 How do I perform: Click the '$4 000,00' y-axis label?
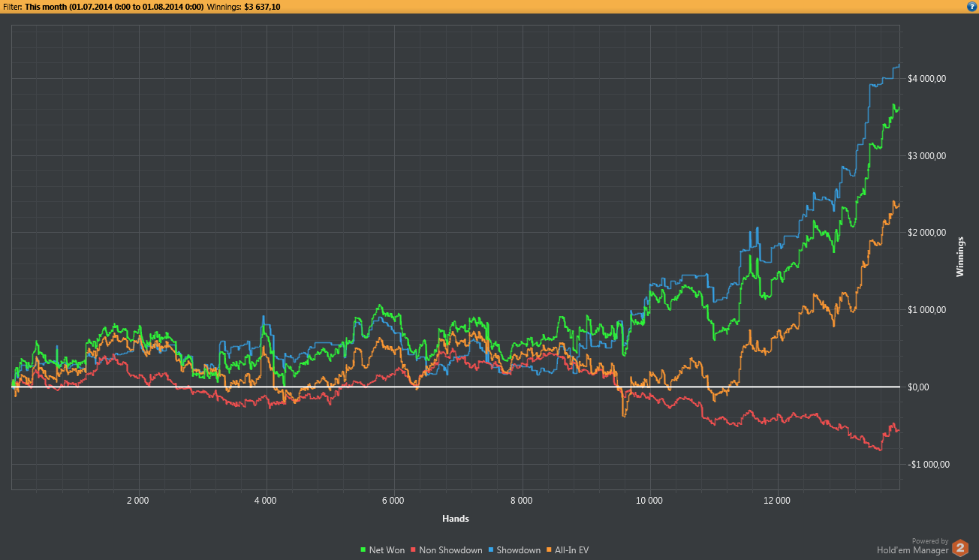tap(927, 79)
